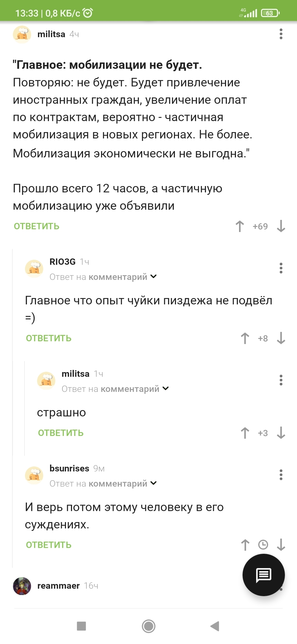The image size is (297, 644).
Task: Downvote bsunrises's comment
Action: pyautogui.click(x=281, y=545)
